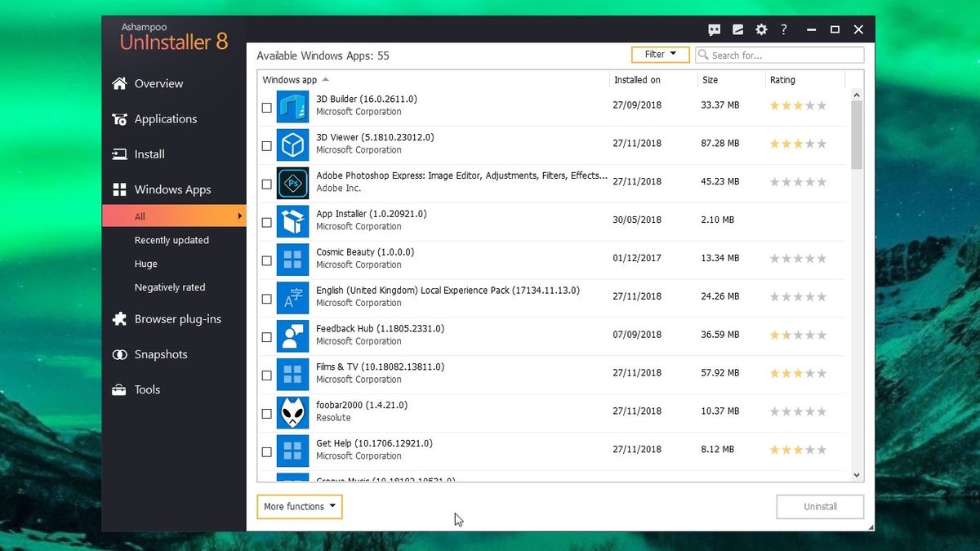Tick the 3D Builder checkbox
Screen dimensions: 980x551
click(266, 108)
